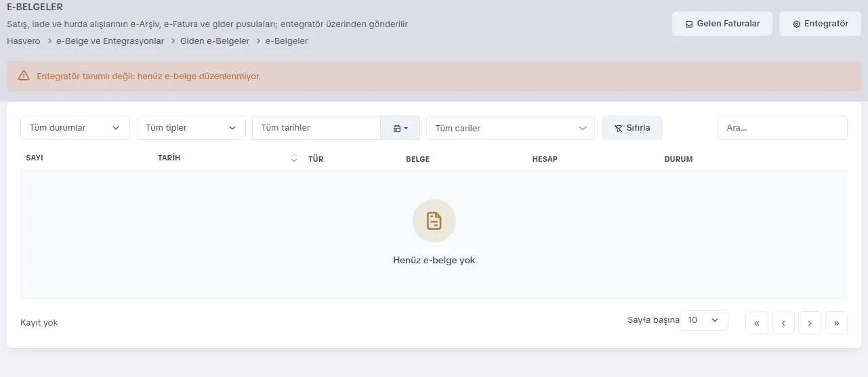Reset filters with Sıfırla button

point(632,128)
